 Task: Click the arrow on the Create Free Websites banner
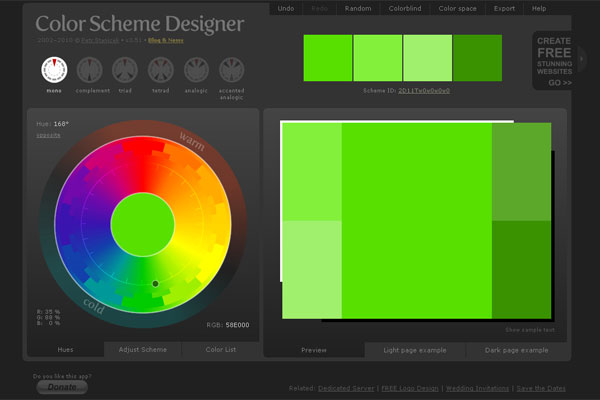582,59
